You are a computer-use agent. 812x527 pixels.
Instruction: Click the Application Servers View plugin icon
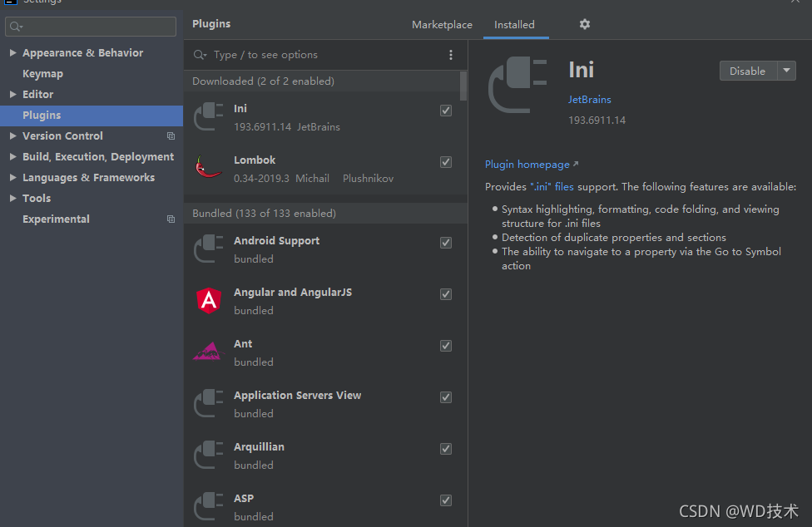[x=209, y=403]
